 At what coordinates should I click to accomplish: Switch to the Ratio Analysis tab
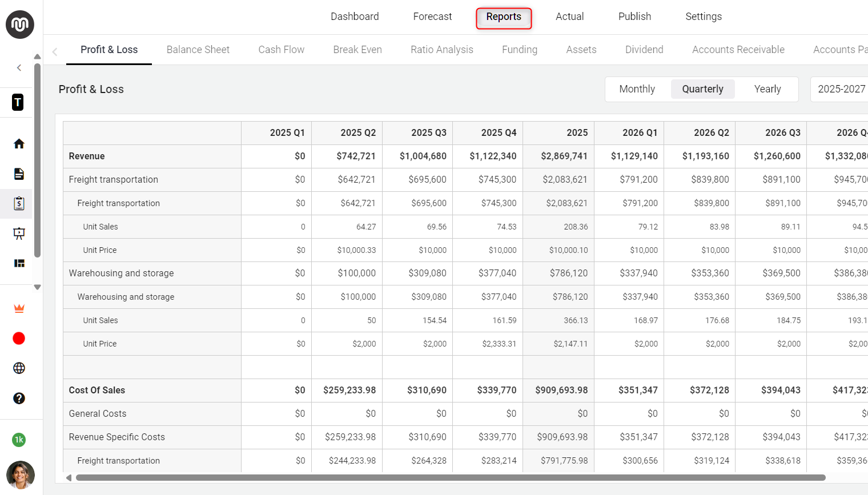[442, 50]
